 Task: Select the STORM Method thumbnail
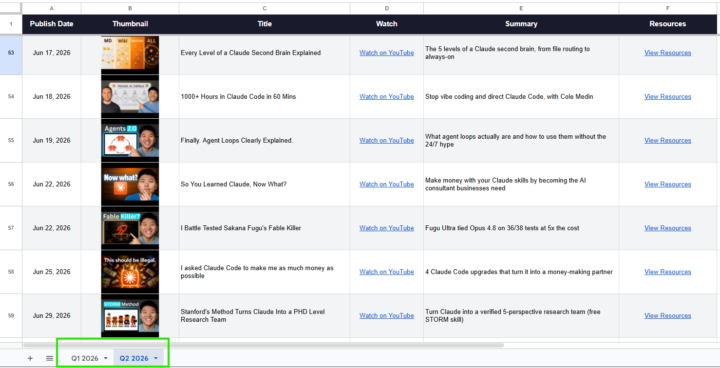130,316
